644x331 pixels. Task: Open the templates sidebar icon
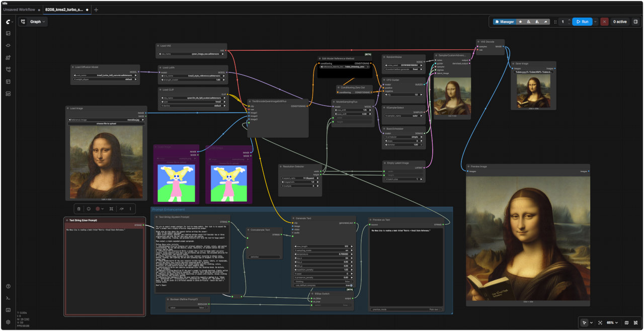click(8, 81)
